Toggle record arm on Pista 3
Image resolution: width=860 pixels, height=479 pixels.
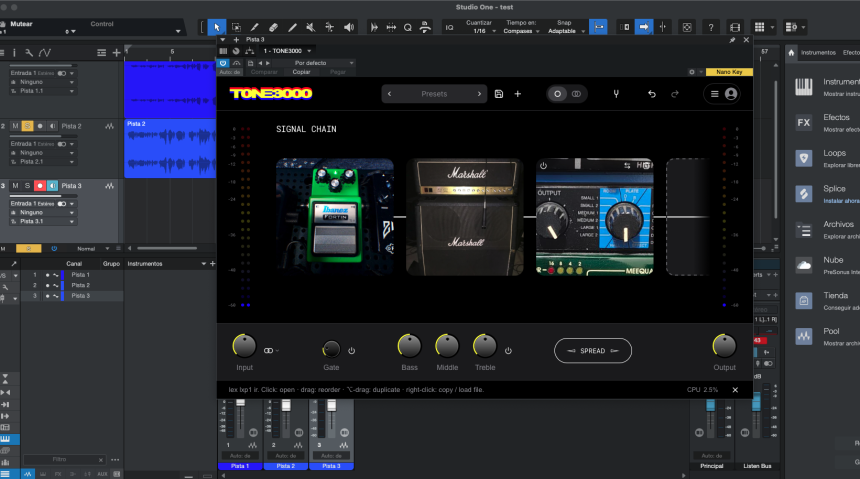tap(39, 186)
